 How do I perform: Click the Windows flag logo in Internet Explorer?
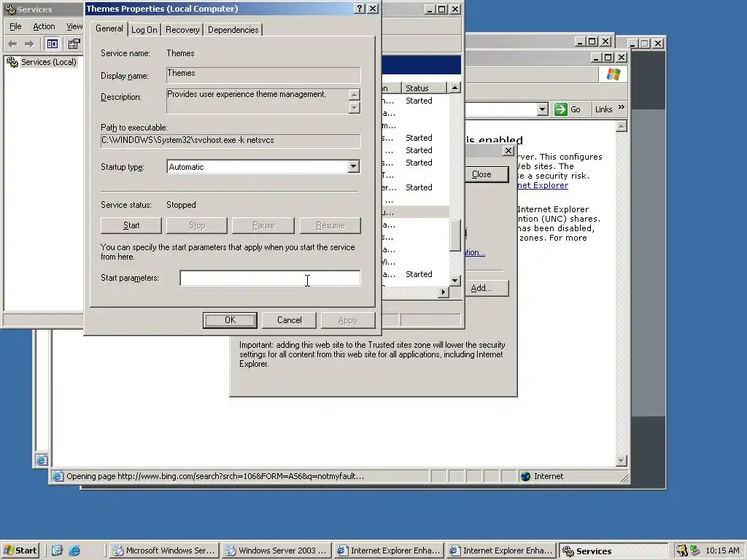pos(613,74)
